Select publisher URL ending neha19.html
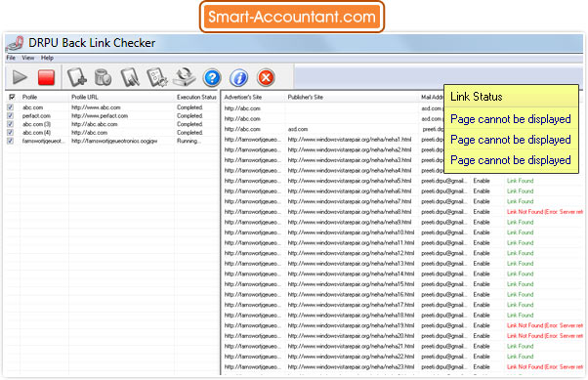The width and height of the screenshot is (588, 380). (x=351, y=325)
